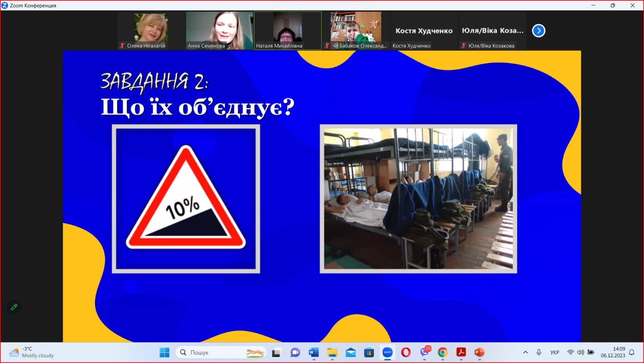The height and width of the screenshot is (363, 644).
Task: Open the Chat app in taskbar
Action: click(x=295, y=353)
